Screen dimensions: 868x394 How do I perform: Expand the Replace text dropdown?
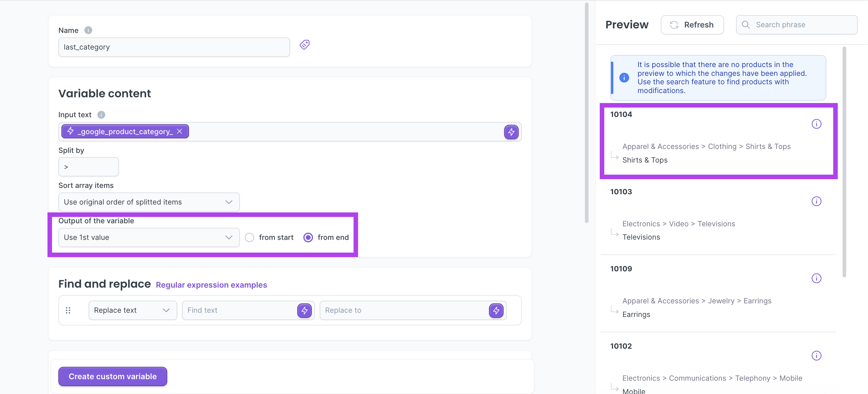tap(132, 310)
